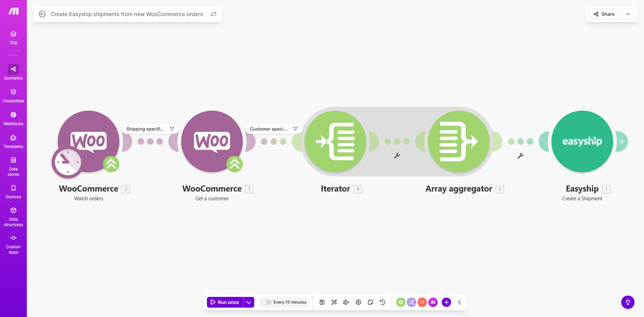Add a module after Easyship
This screenshot has width=644, height=317.
(x=622, y=142)
